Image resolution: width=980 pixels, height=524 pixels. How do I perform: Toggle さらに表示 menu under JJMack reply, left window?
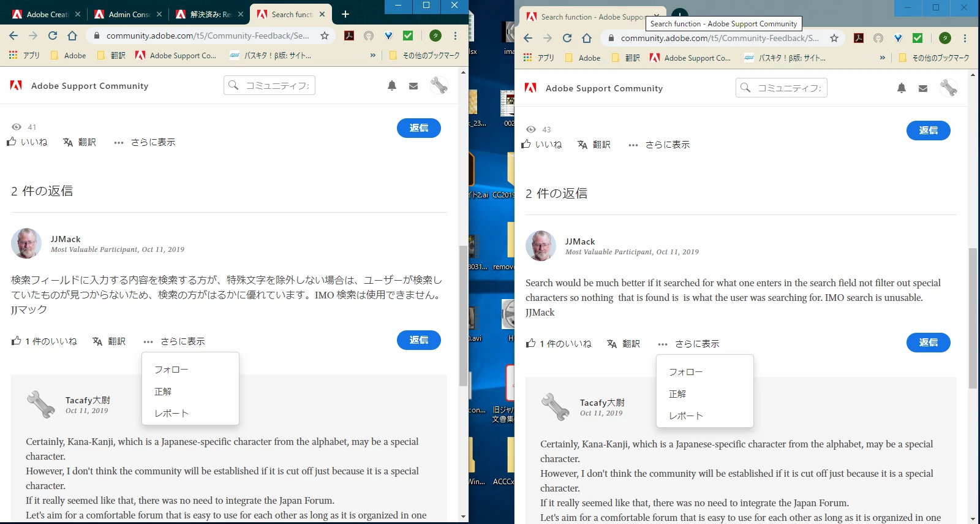tap(175, 341)
